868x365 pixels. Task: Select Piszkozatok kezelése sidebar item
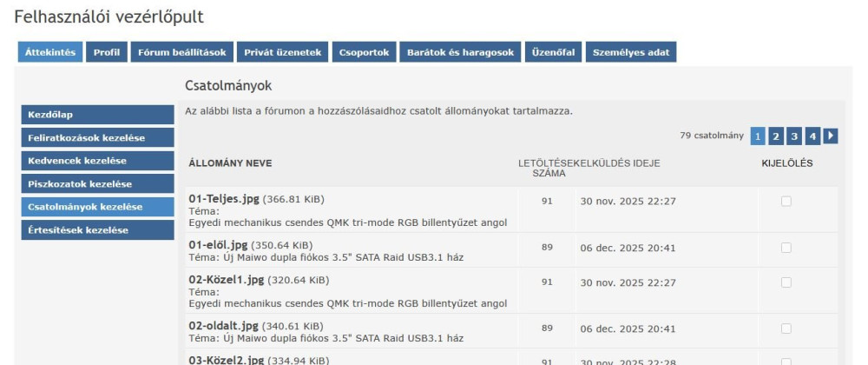(96, 184)
